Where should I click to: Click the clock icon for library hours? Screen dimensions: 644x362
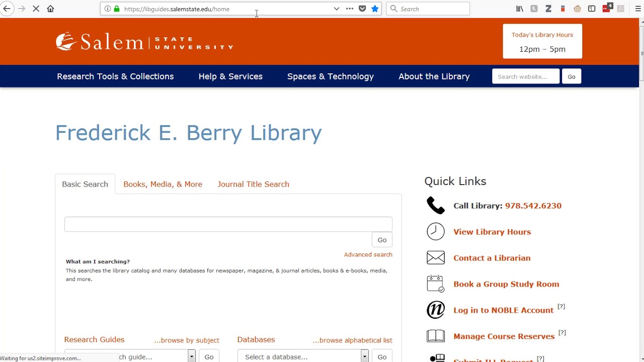[x=436, y=232]
